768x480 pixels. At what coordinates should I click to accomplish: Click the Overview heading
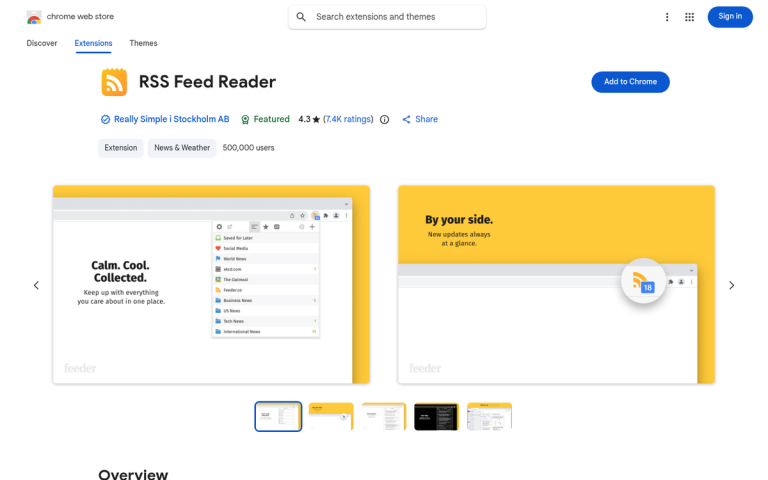pos(133,474)
